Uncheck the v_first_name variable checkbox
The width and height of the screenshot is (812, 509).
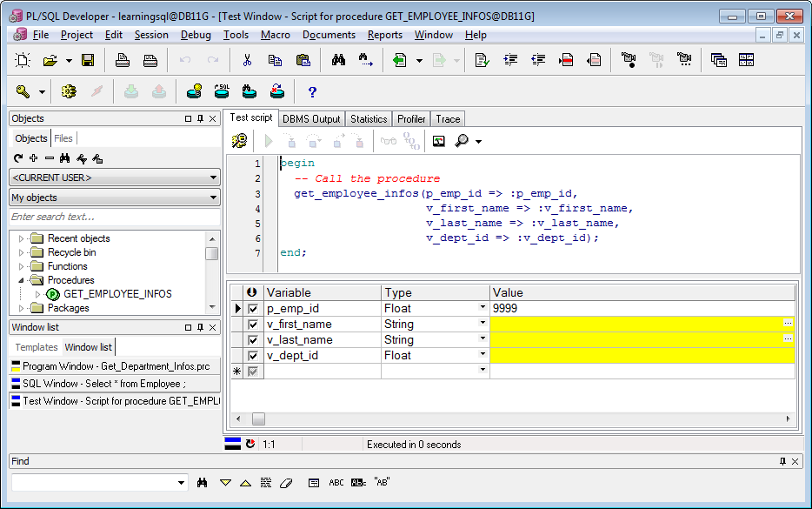[x=253, y=325]
